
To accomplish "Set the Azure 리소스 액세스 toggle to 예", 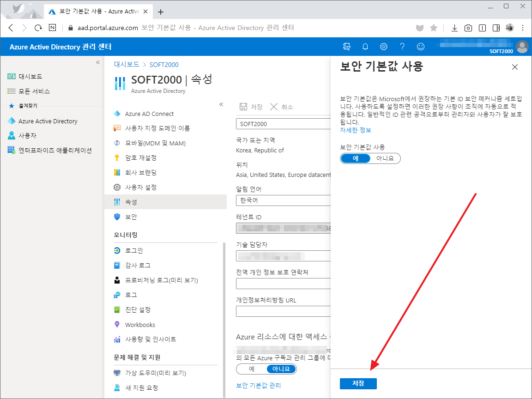I will [x=252, y=369].
